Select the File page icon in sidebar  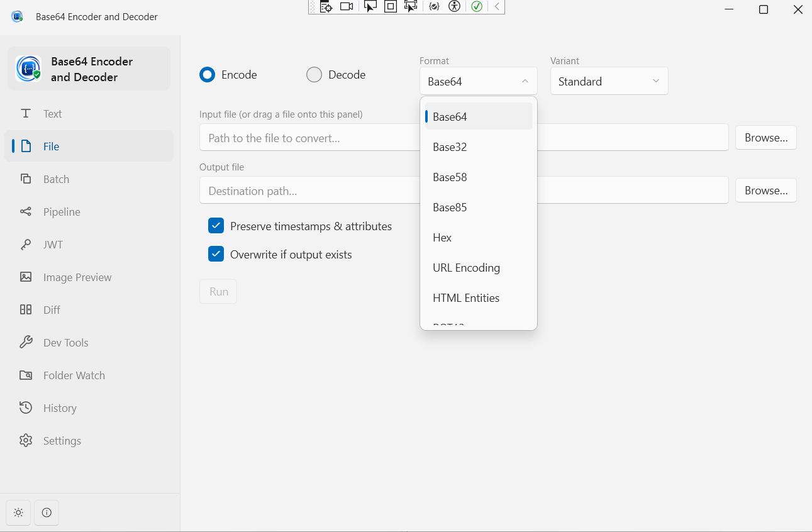[26, 147]
